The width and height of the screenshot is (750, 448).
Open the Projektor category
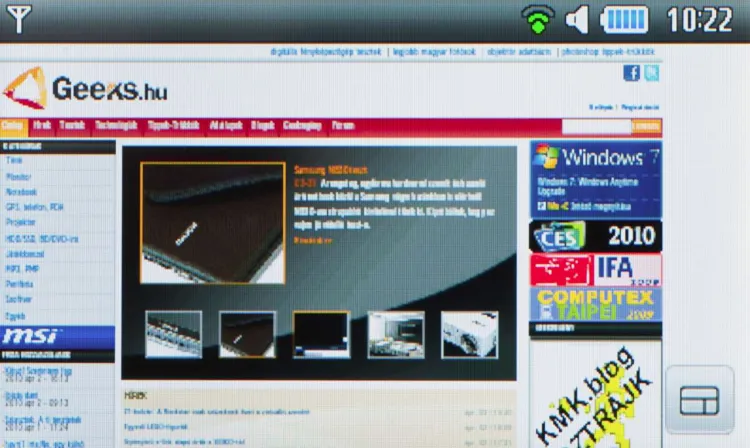21,222
